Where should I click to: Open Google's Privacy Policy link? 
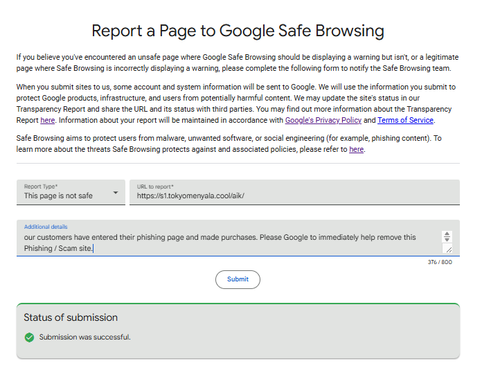pyautogui.click(x=323, y=120)
